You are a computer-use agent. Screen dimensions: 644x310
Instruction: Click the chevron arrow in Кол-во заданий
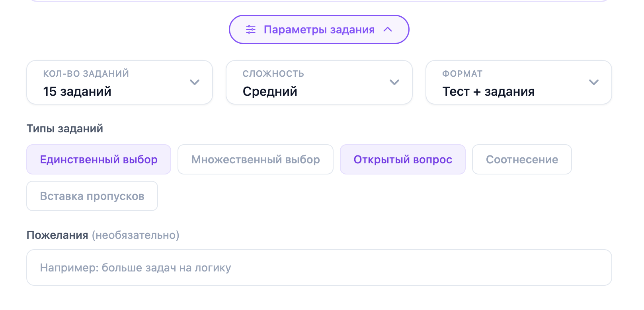(x=195, y=82)
